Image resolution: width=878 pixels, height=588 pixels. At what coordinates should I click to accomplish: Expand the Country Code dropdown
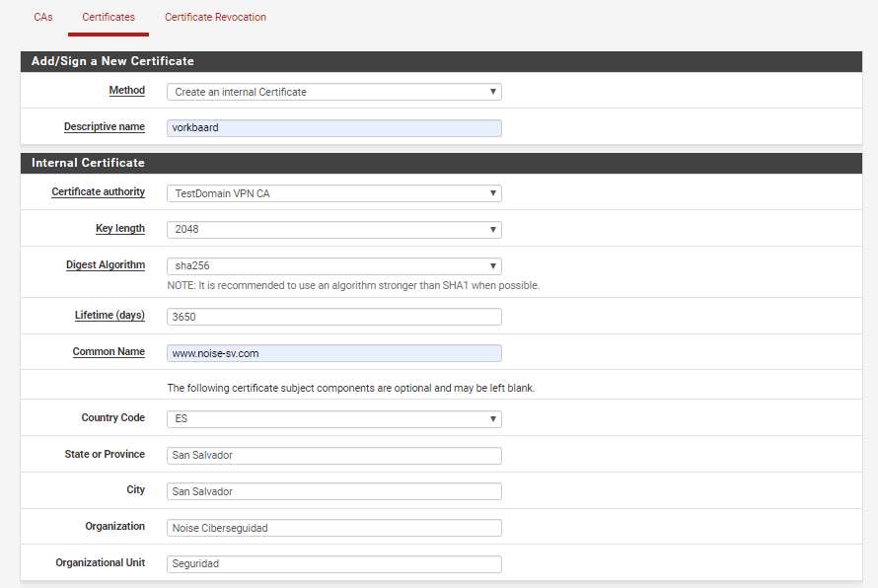click(334, 419)
